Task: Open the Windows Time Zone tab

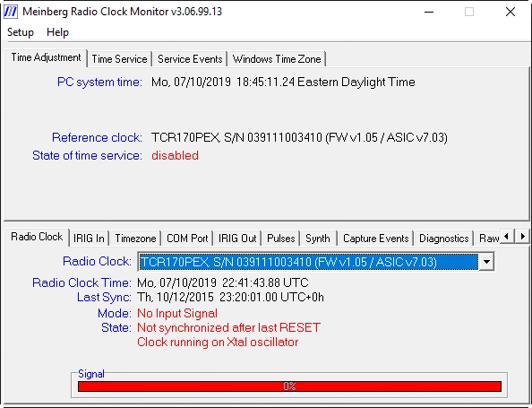Action: 277,59
